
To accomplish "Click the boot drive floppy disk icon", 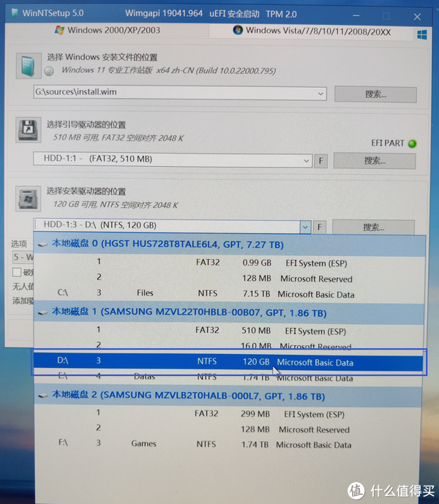I will tap(29, 130).
